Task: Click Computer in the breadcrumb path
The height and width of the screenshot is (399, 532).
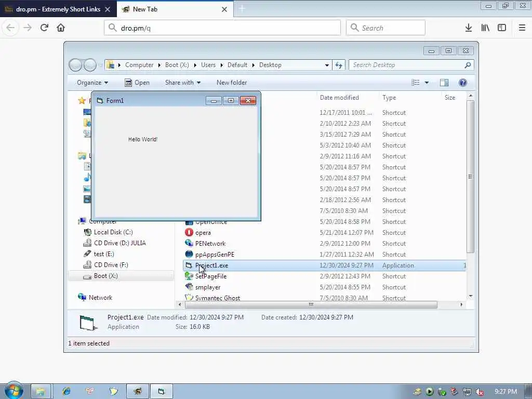Action: (x=139, y=65)
